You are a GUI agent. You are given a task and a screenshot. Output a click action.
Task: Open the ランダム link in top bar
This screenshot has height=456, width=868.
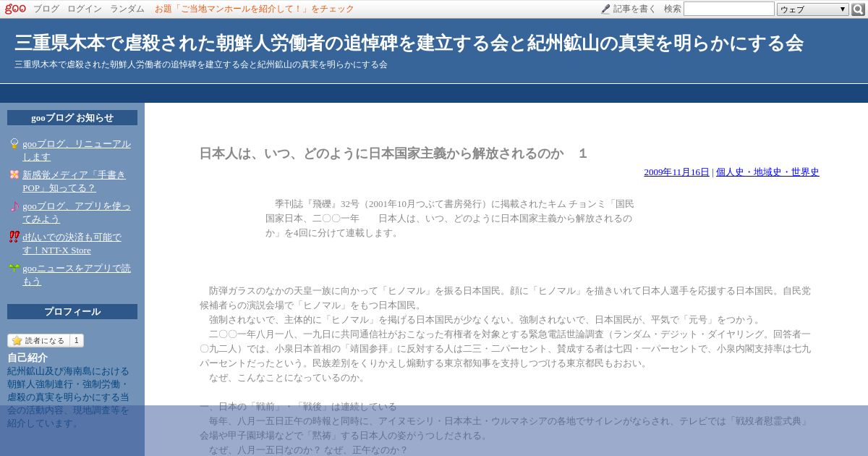coord(127,9)
